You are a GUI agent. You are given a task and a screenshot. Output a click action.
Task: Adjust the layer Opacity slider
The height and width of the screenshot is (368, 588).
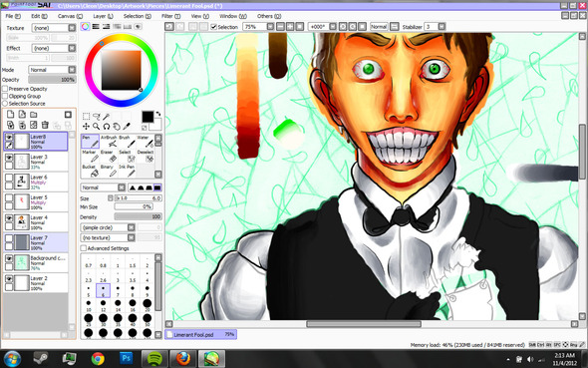coord(52,80)
